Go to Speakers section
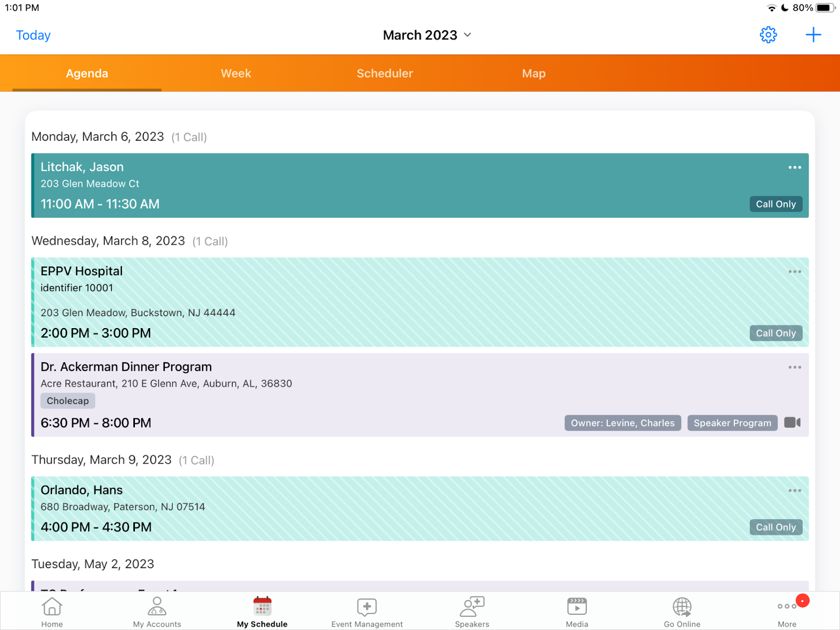 point(472,607)
